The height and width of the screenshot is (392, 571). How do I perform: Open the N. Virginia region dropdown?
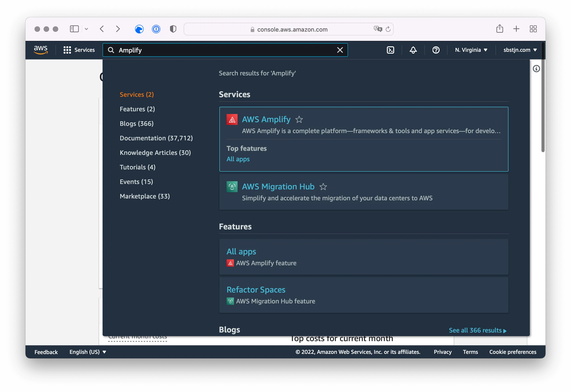coord(471,50)
